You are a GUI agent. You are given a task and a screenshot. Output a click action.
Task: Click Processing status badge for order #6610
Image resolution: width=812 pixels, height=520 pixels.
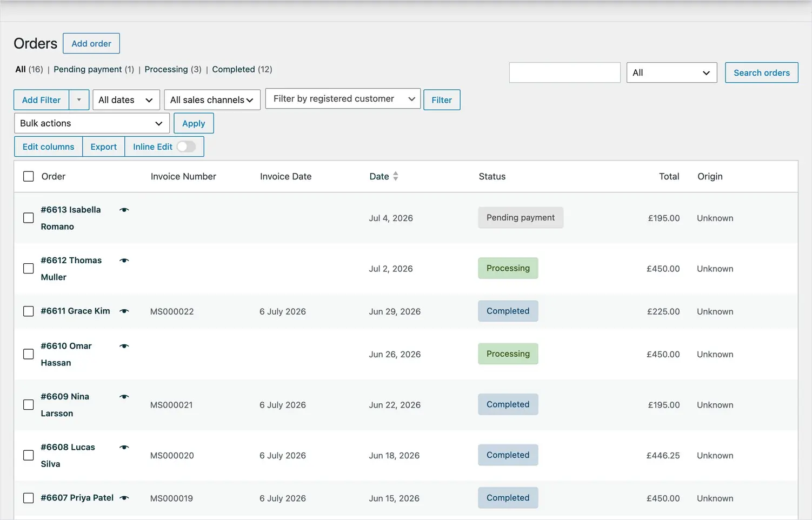508,354
